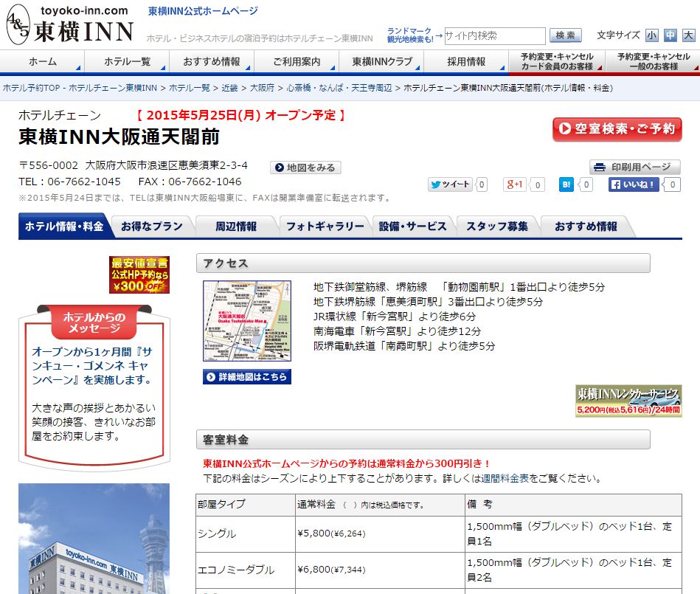Screen dimensions: 700x594
Task: Click the TEL：06-7662-1045 text
Action: click(x=69, y=182)
